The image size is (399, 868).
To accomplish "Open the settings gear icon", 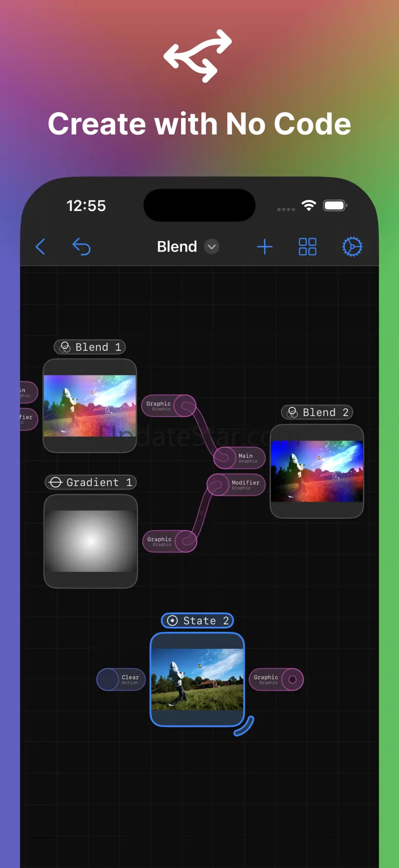I will coord(352,247).
